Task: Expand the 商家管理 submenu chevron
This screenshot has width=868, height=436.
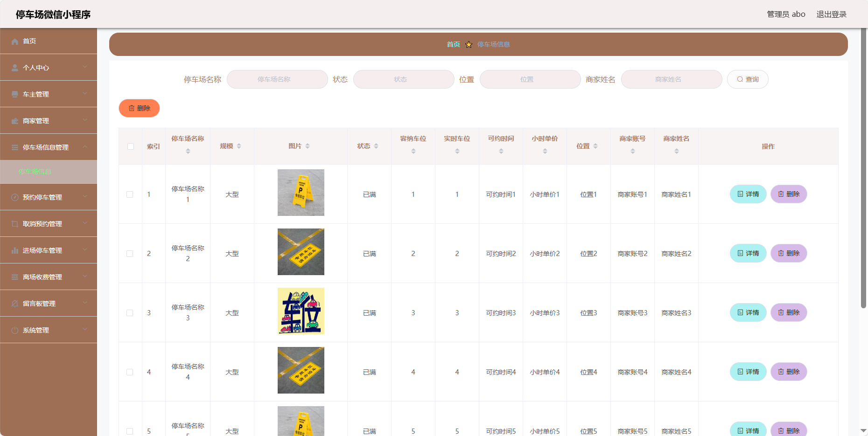Action: click(85, 120)
